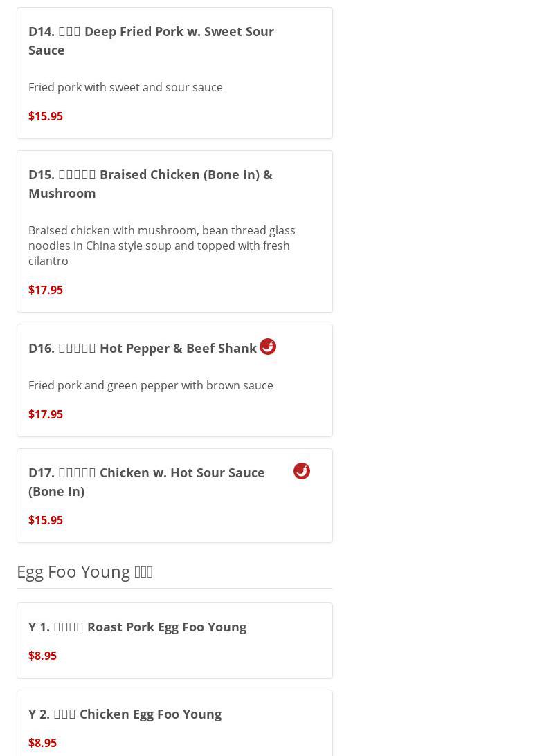
Task: Open Y 2. Chicken Egg Foo Young
Action: pos(125,714)
